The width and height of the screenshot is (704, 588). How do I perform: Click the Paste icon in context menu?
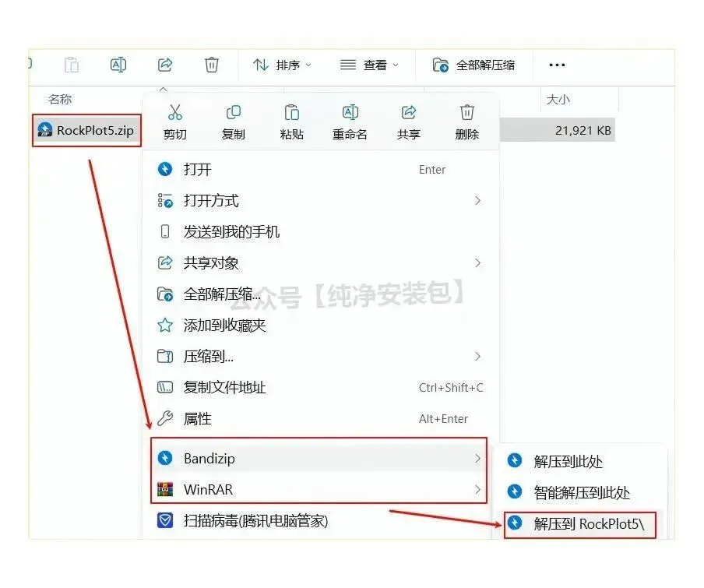(291, 112)
